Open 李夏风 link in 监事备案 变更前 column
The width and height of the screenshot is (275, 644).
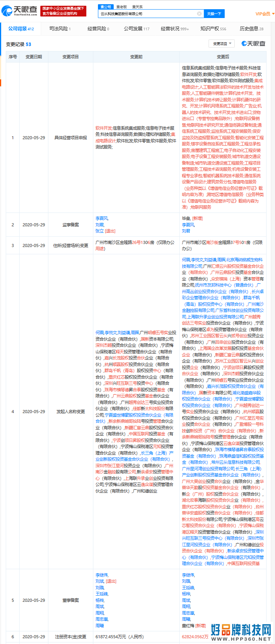pos(102,218)
